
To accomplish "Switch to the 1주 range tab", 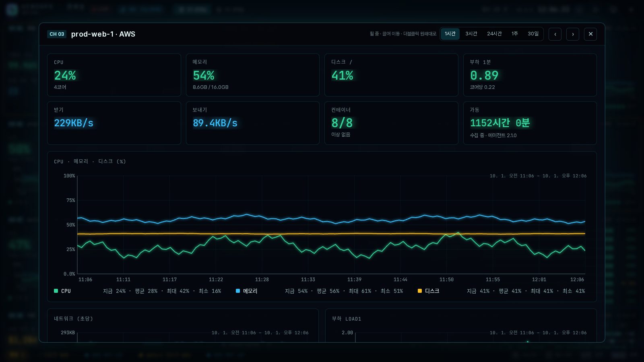I will point(515,34).
